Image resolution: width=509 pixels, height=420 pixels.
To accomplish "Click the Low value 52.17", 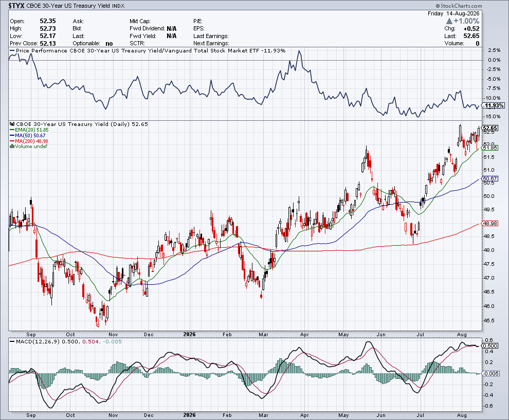I will (x=48, y=36).
